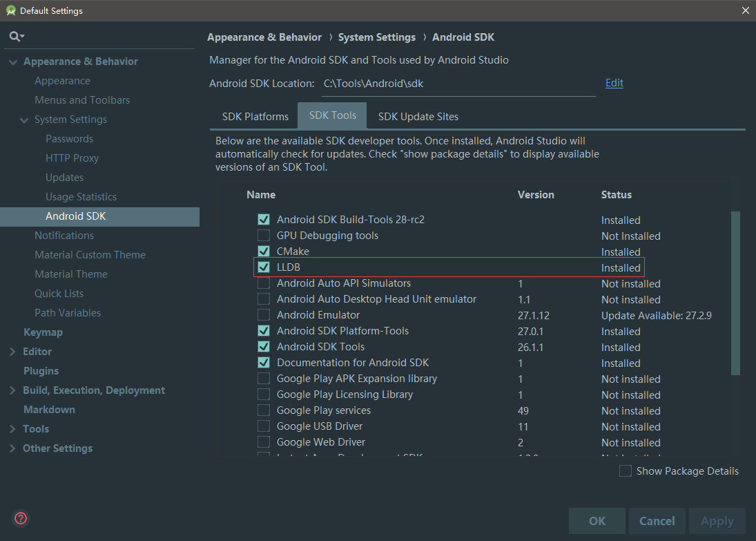Open the Updates settings item
The width and height of the screenshot is (756, 541).
click(x=64, y=177)
